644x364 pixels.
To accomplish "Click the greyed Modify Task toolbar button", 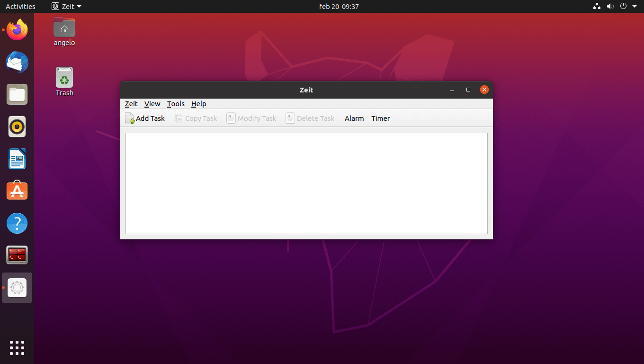I will [251, 118].
